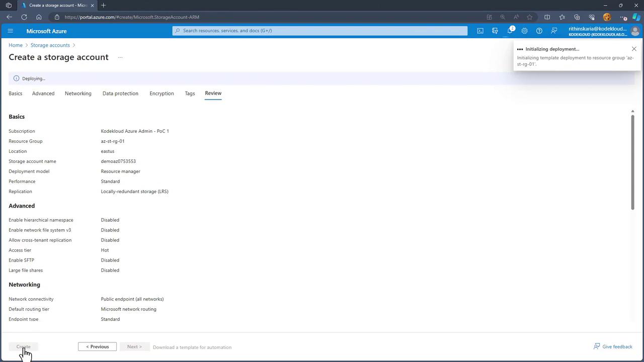This screenshot has height=362, width=644.
Task: Click the location value eastus
Action: (x=108, y=151)
